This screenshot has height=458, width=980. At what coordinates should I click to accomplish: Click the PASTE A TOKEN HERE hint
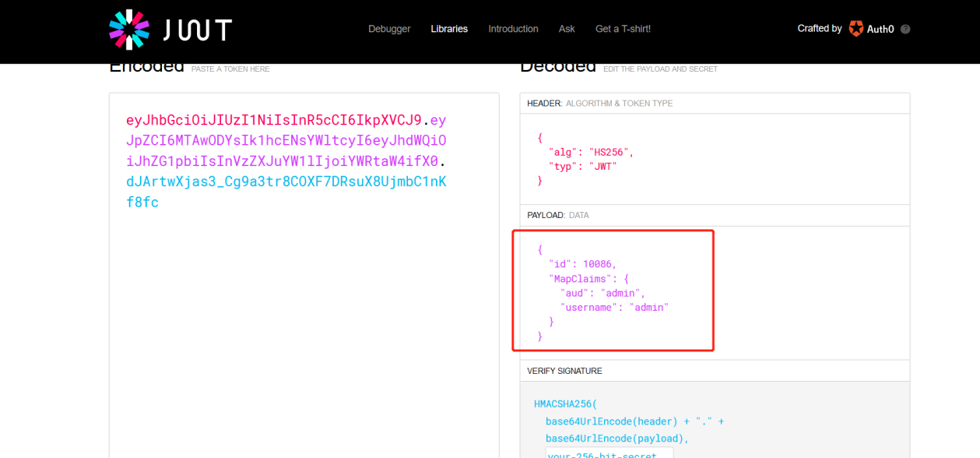230,69
